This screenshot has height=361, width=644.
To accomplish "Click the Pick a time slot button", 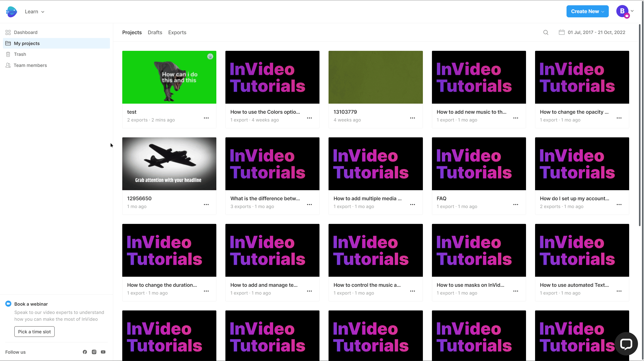I will point(34,332).
